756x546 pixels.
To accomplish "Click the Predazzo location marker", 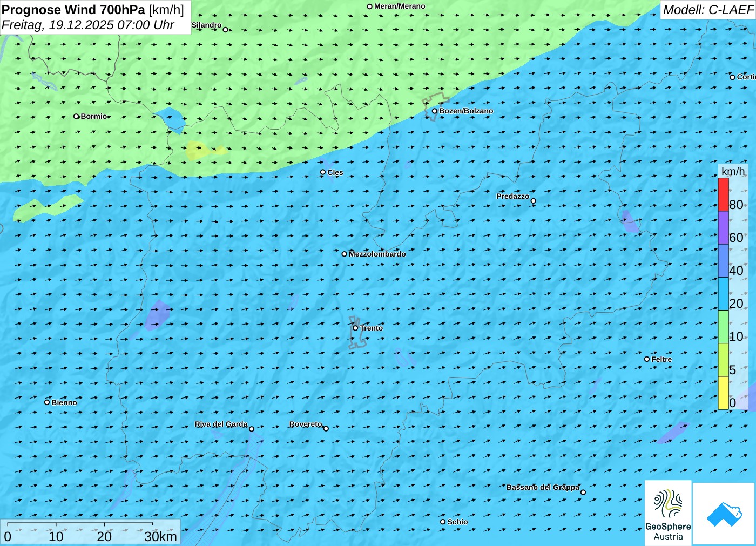I will click(534, 201).
